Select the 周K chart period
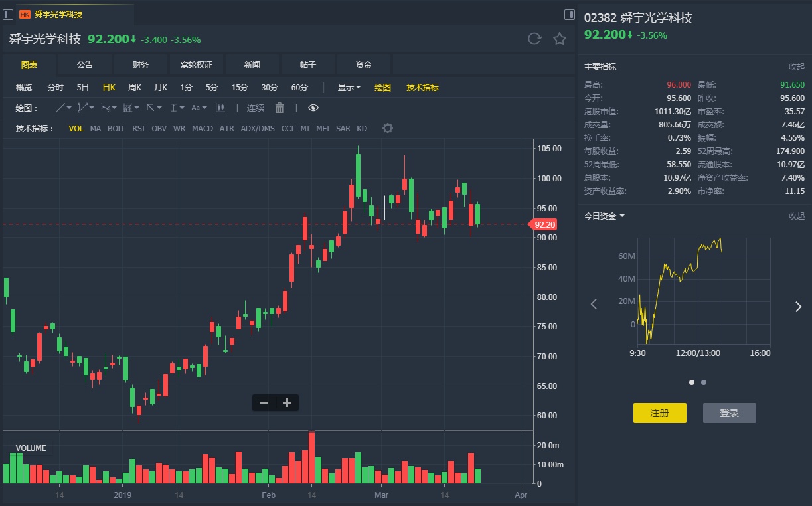 [x=135, y=88]
